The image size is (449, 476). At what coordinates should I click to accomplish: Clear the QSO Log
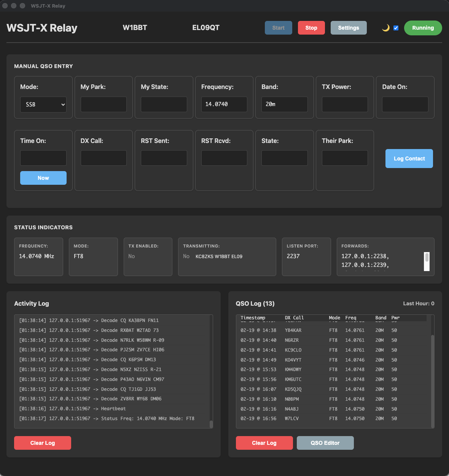pyautogui.click(x=264, y=443)
